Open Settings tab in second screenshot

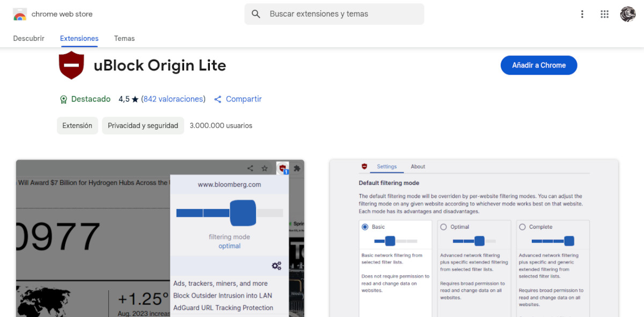pos(386,167)
